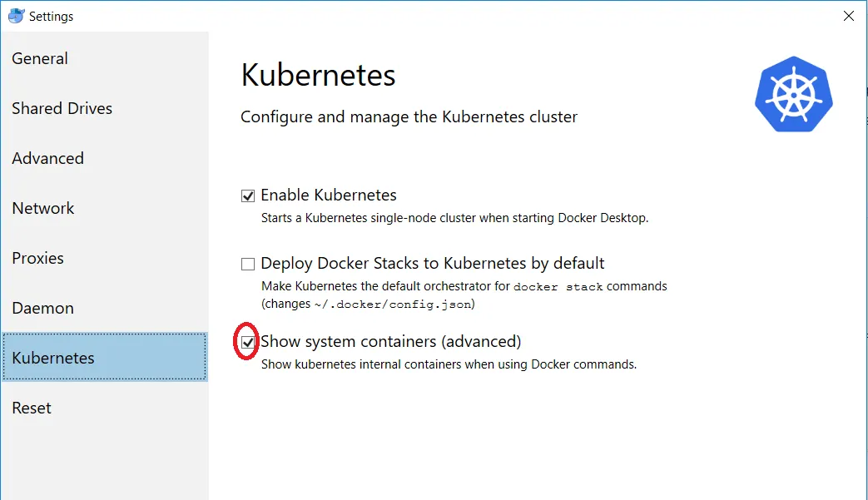Close the Settings window
The image size is (868, 500).
click(848, 16)
